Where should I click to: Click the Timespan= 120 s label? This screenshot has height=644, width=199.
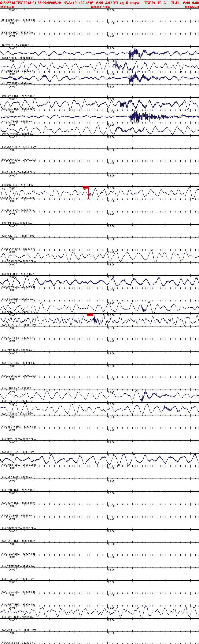tap(99, 7)
